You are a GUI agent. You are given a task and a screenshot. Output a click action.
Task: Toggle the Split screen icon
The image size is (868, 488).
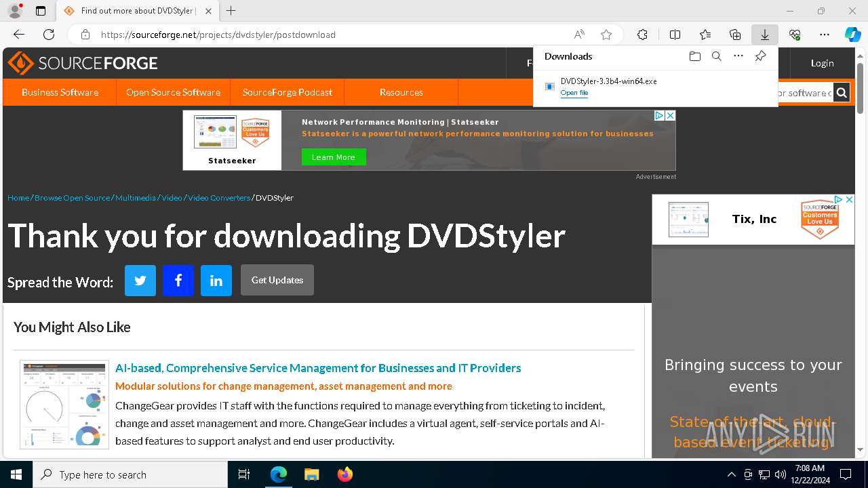point(675,35)
